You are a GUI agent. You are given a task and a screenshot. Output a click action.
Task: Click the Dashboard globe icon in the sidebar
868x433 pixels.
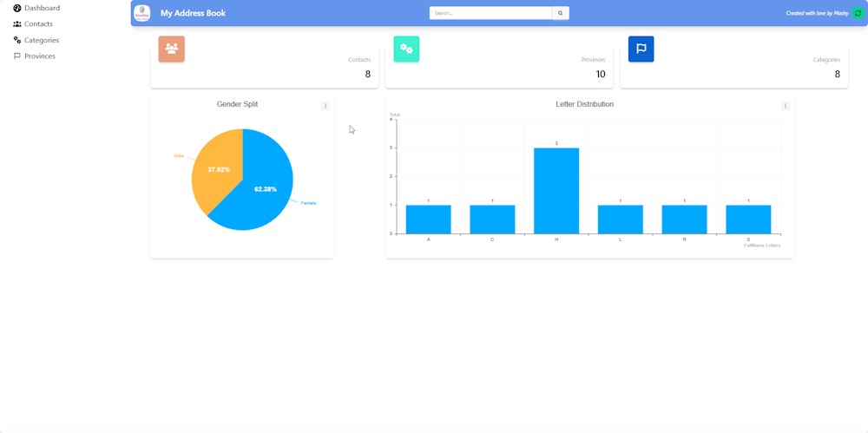[17, 9]
